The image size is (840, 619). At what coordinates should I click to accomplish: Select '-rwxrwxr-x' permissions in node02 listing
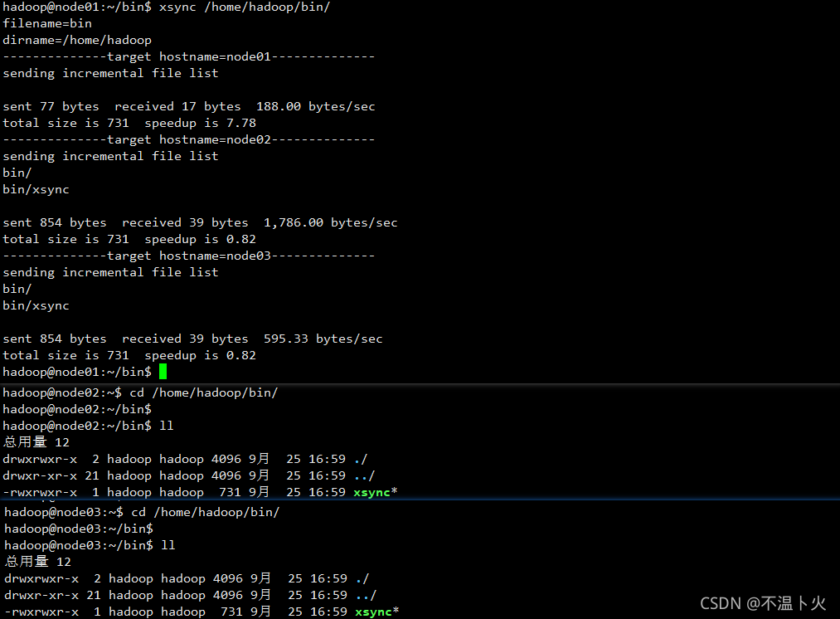40,493
